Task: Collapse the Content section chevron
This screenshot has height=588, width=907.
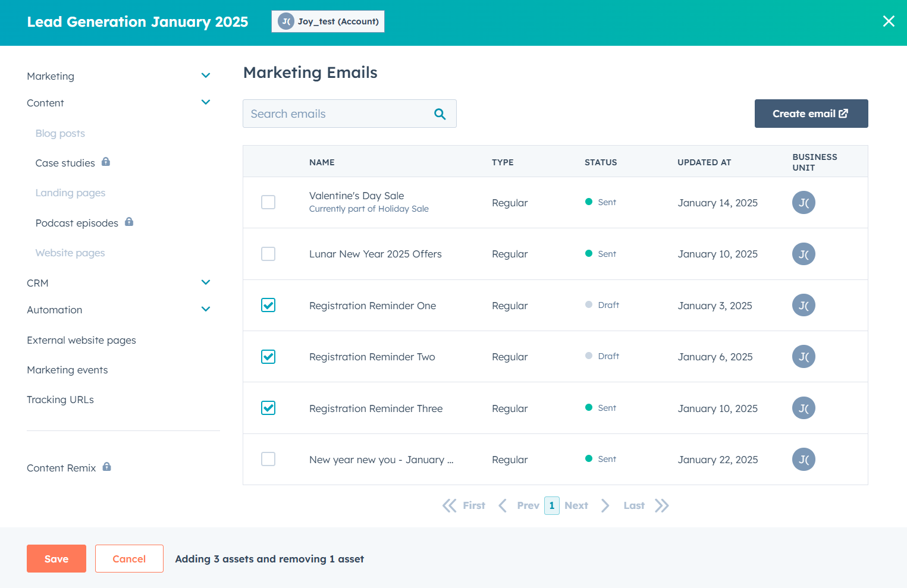Action: [x=206, y=102]
